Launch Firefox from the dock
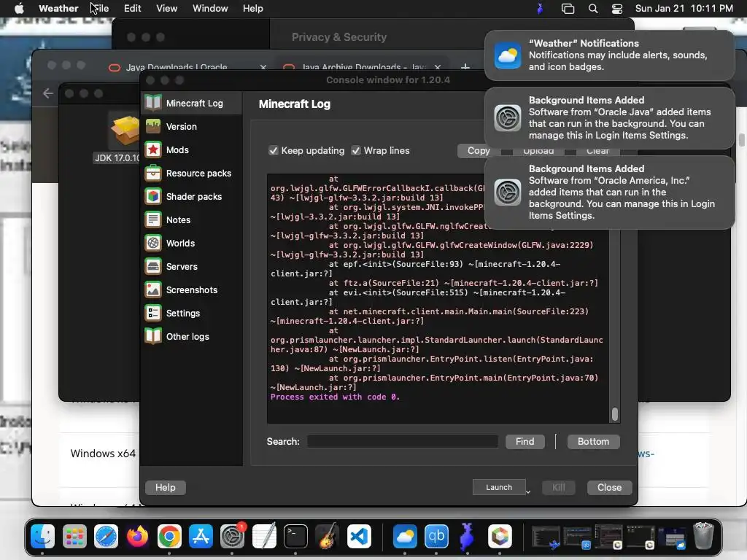Viewport: 747px width, 560px height. click(138, 537)
